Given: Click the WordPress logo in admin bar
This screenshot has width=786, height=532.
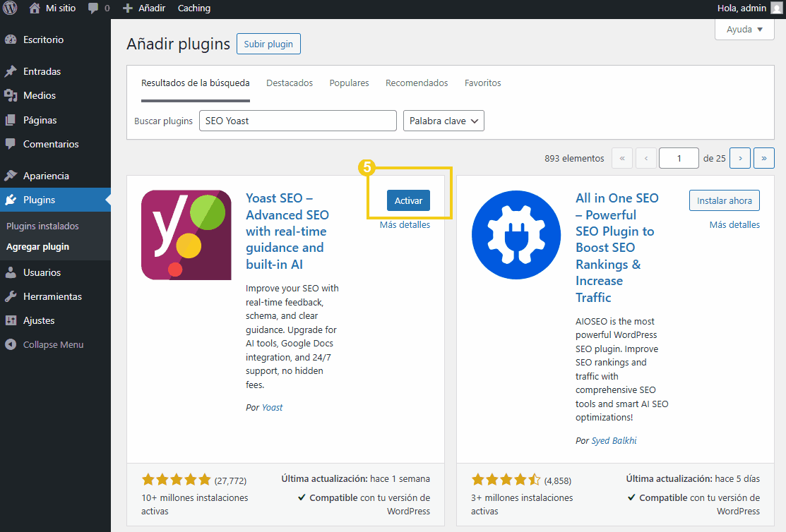Looking at the screenshot, I should [10, 8].
